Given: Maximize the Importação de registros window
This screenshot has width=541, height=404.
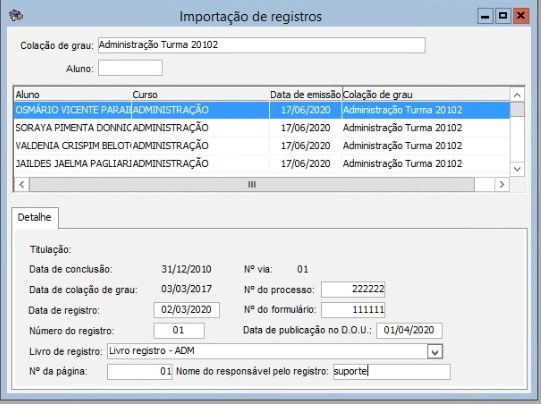Looking at the screenshot, I should tap(503, 16).
